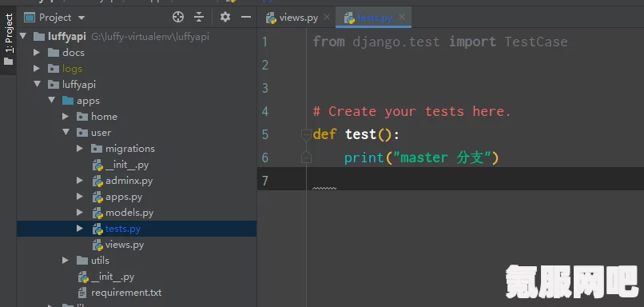Expand the models.py structure arrow
The image size is (644, 307).
[x=80, y=213]
